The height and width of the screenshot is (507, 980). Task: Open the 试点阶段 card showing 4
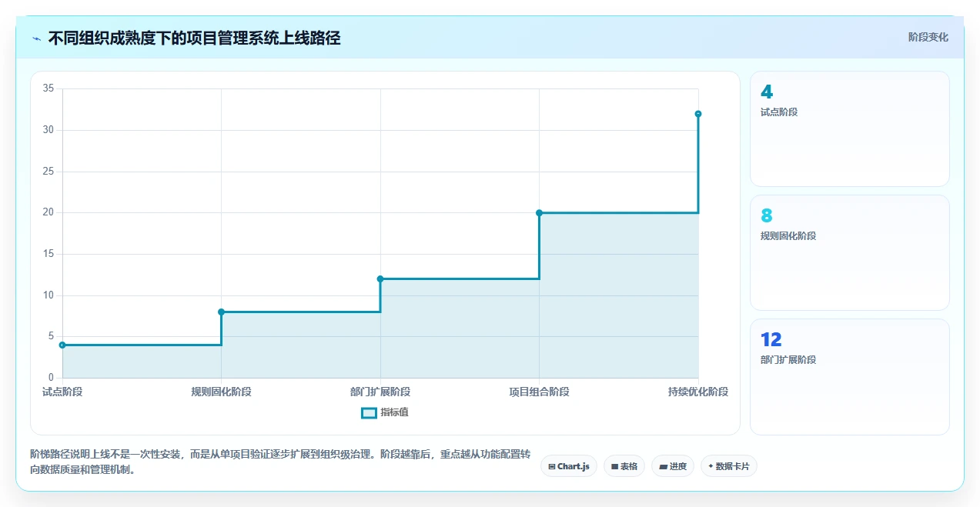coord(849,128)
